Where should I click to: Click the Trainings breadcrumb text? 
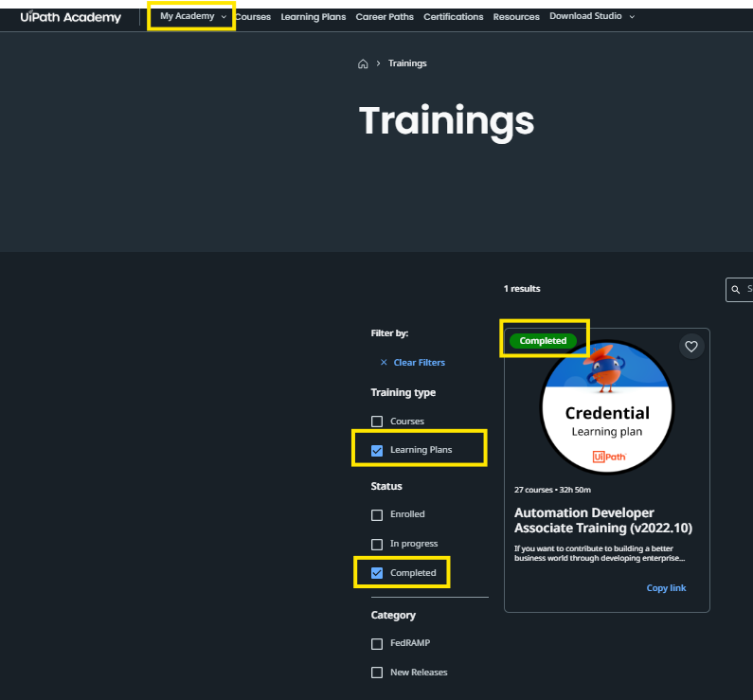[407, 63]
